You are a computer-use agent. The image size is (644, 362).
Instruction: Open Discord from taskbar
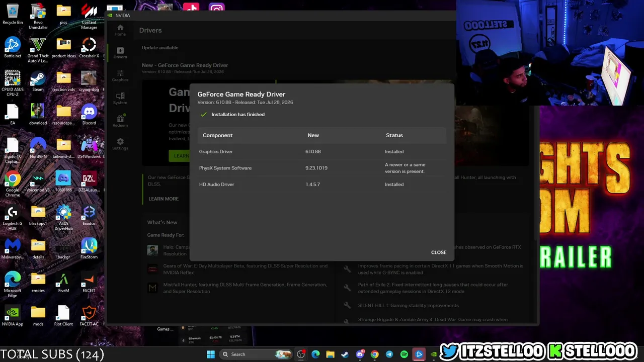tap(360, 354)
